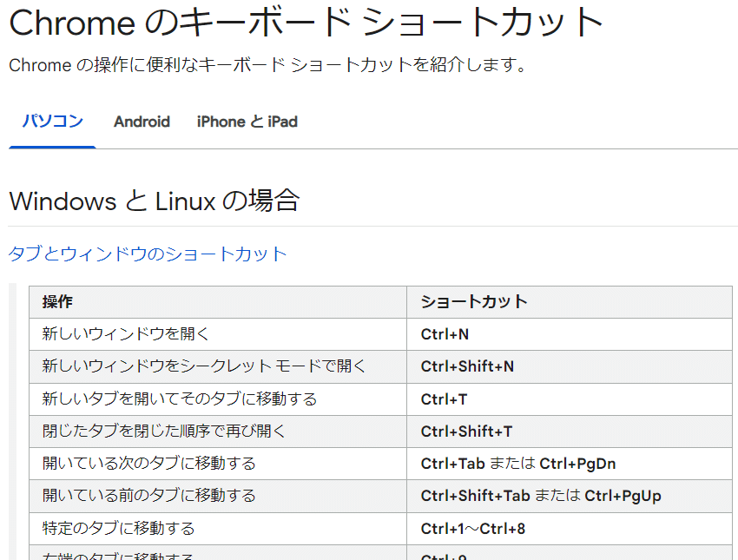738x560 pixels.
Task: Click the 操作 column header
Action: (218, 301)
